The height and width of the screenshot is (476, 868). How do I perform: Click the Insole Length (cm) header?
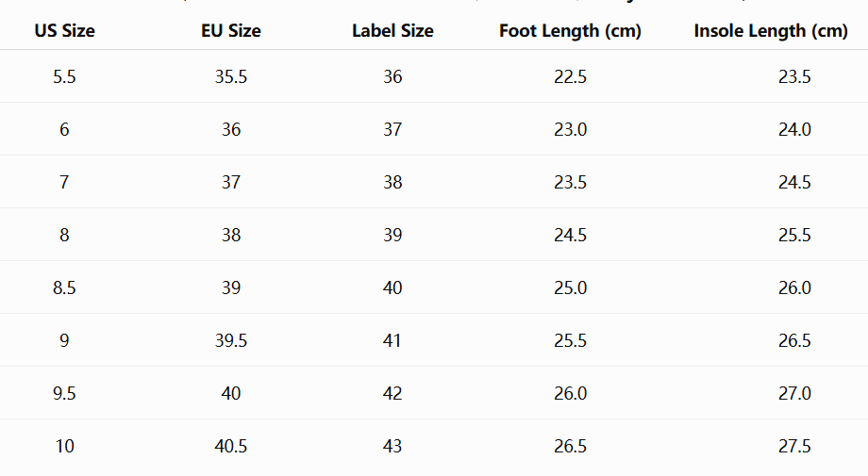(771, 31)
